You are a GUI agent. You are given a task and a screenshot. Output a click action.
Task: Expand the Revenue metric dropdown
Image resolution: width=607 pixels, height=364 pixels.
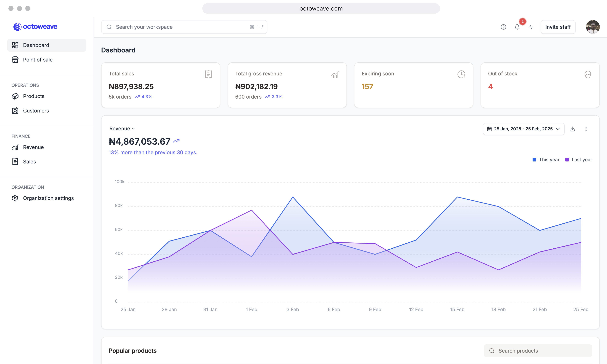122,129
